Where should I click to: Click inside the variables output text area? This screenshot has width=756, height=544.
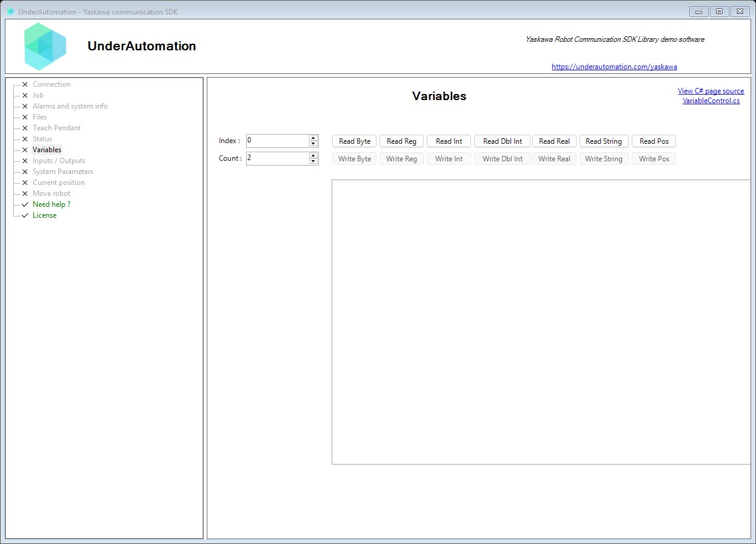click(x=541, y=322)
